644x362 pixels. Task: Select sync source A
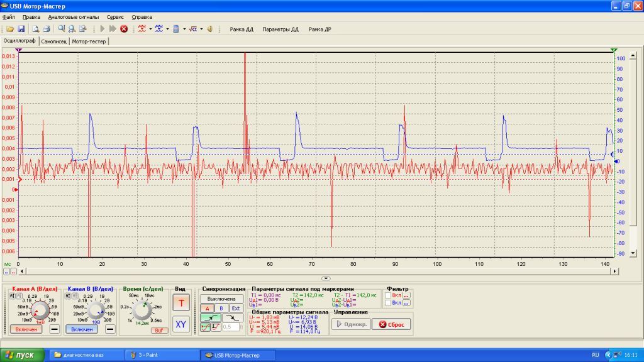tap(208, 308)
